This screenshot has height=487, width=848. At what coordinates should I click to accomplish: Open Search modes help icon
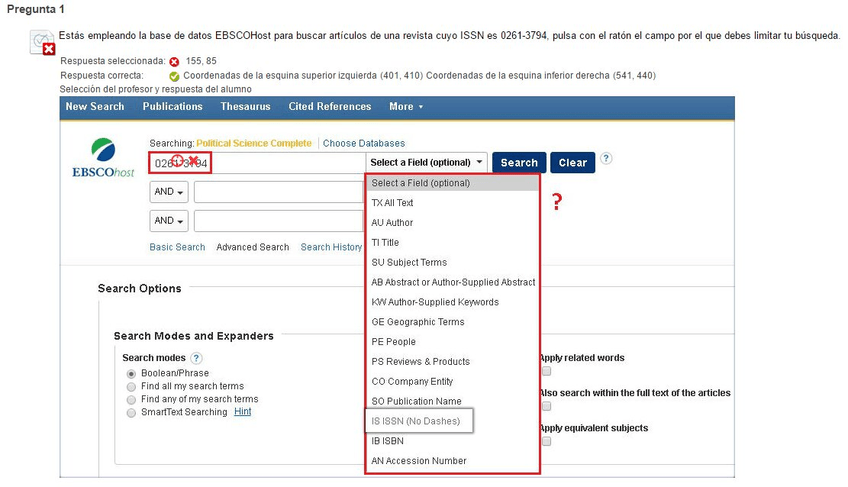[x=197, y=358]
